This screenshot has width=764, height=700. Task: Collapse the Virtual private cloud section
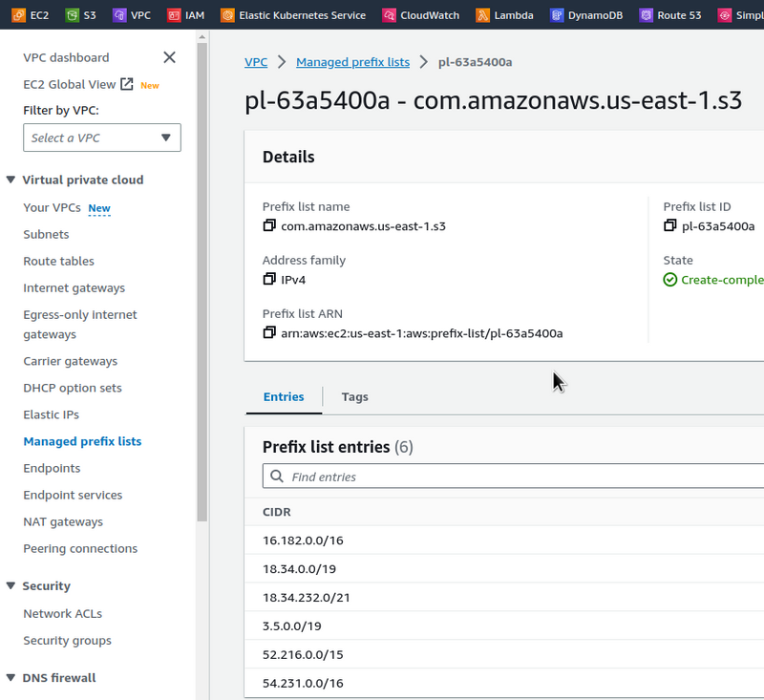click(11, 180)
